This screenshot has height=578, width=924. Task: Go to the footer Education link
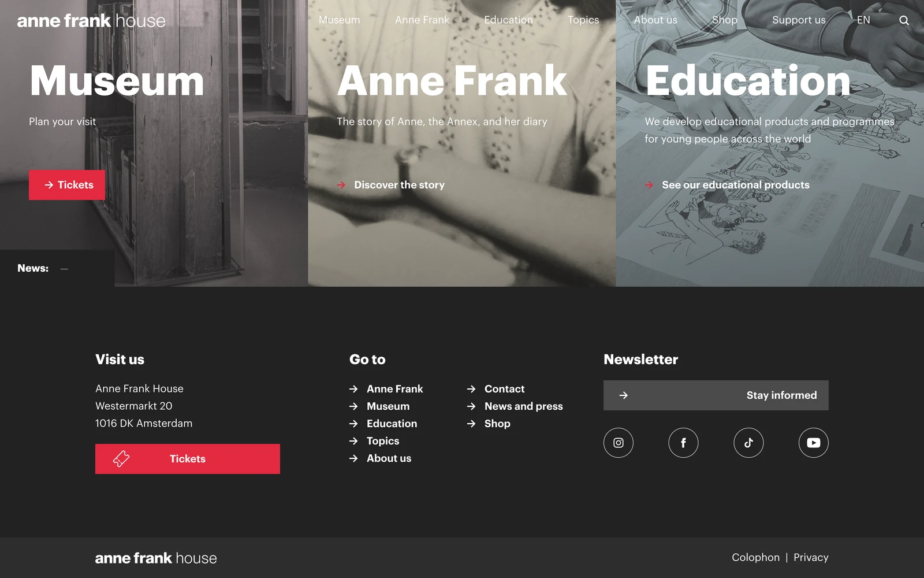click(x=392, y=424)
